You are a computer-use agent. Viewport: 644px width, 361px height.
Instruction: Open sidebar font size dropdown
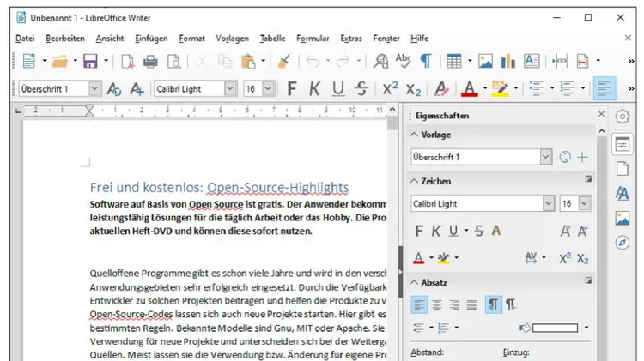[x=584, y=203]
